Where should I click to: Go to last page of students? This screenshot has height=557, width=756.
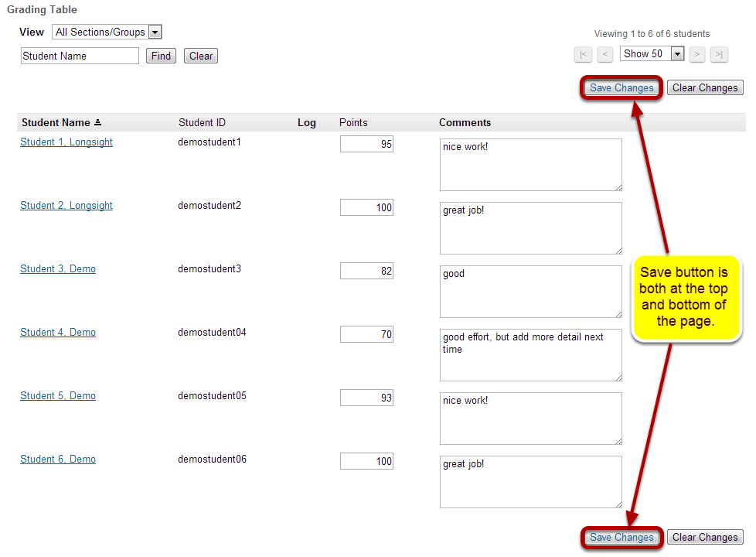pyautogui.click(x=719, y=55)
